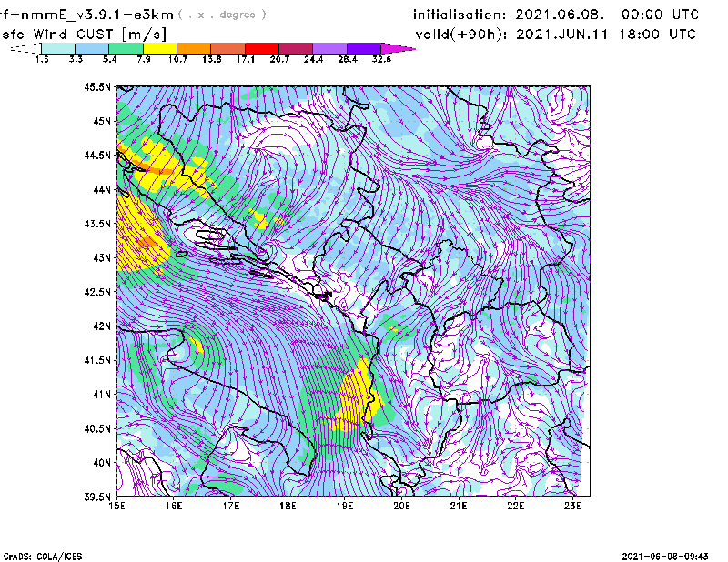Click the 'GrADS: COLA/IGES' credit
Viewport: 728px width, 562px height.
43,557
